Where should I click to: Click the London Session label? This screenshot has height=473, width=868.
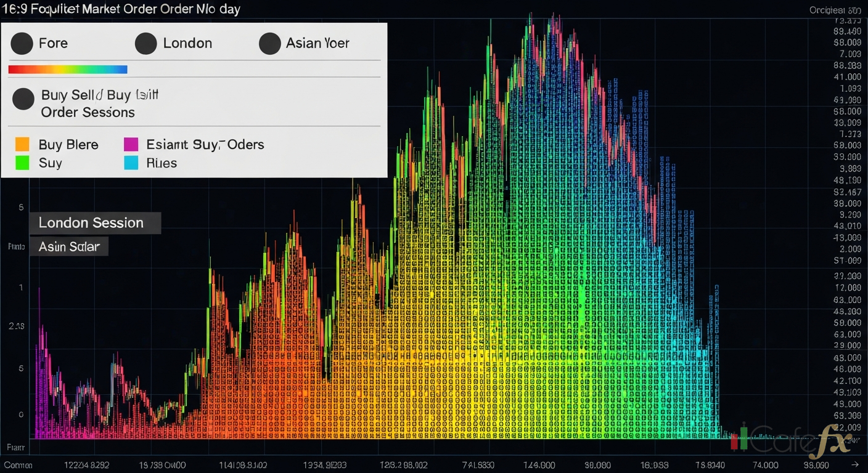[91, 222]
